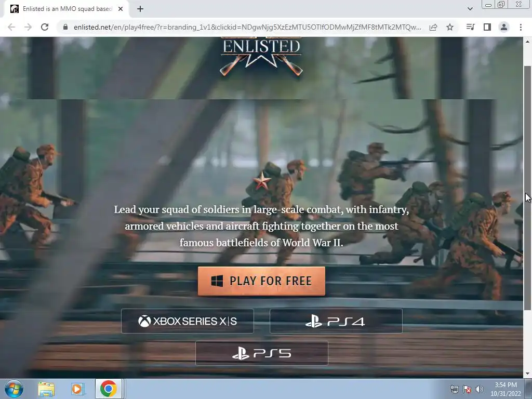This screenshot has height=399, width=532.
Task: Open the taskbar clock and date
Action: pos(506,389)
